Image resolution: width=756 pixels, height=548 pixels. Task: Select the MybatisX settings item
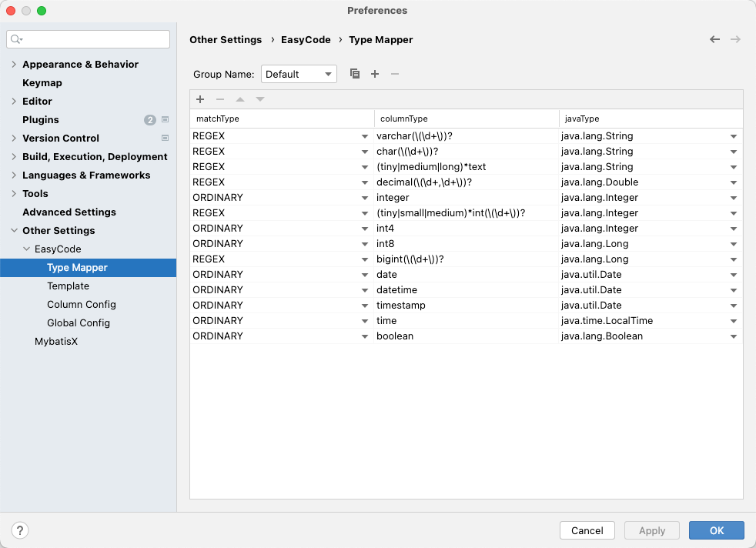[56, 342]
